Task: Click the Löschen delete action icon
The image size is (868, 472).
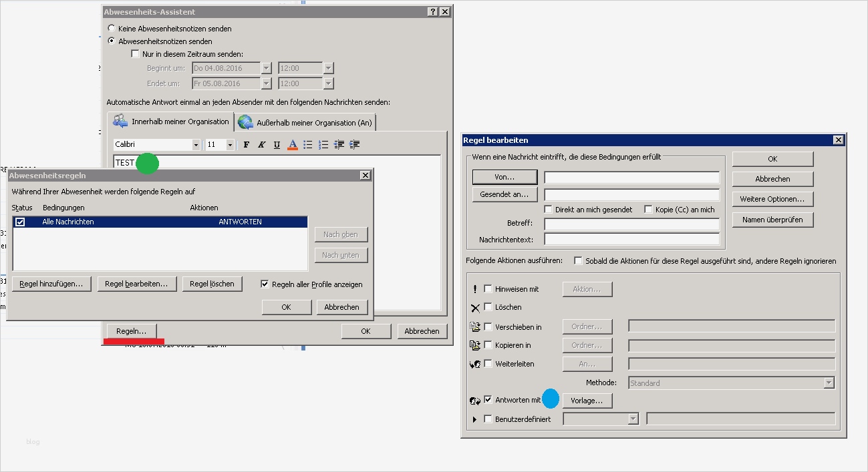Action: 476,307
